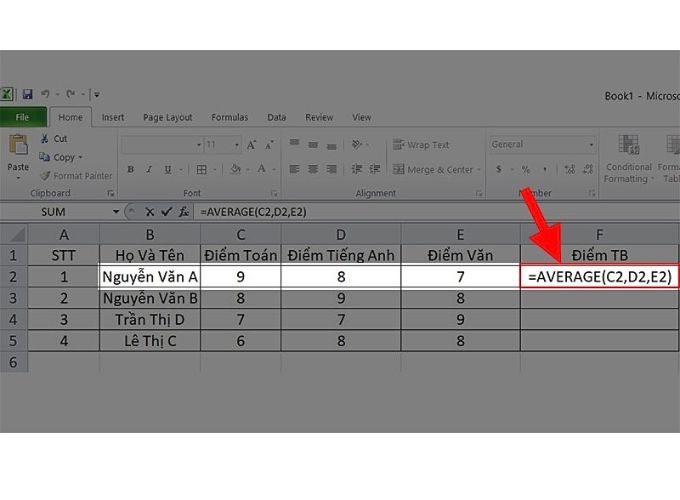
Task: Click the Align Text Right icon
Action: [331, 169]
